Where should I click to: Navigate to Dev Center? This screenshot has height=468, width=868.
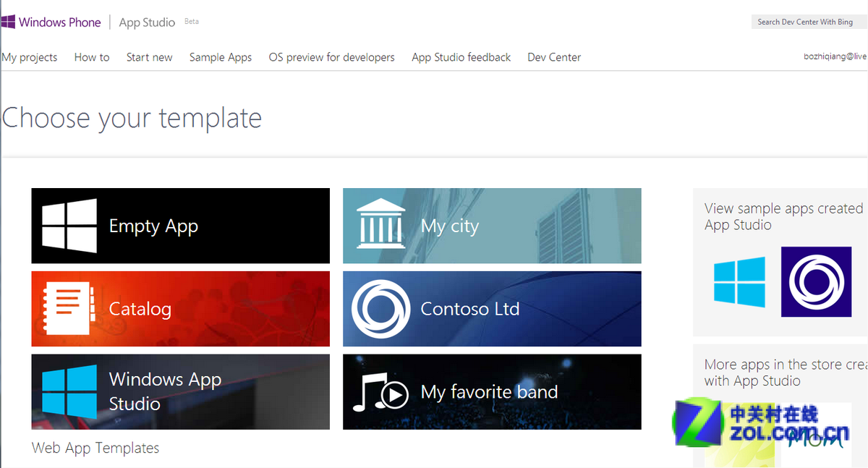pyautogui.click(x=554, y=57)
